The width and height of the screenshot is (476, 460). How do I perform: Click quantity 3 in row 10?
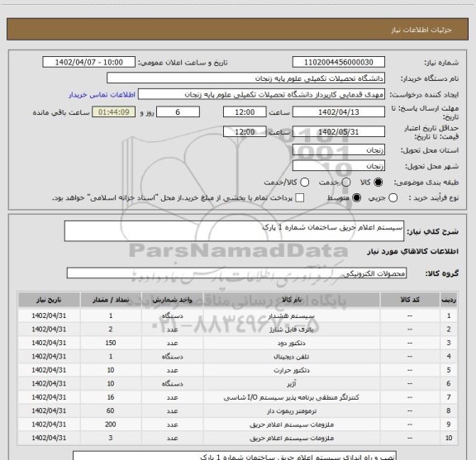tap(111, 438)
